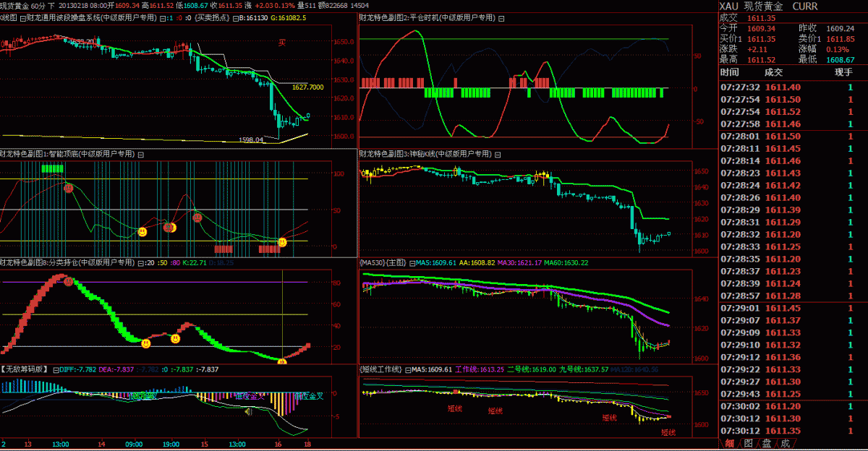868x451 pixels.
Task: Click the red sad face at 分类持仓 peak
Action: 68,281
